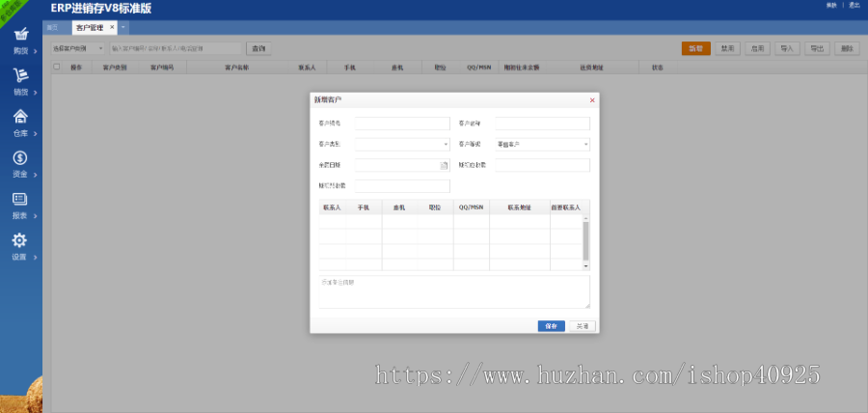This screenshot has width=868, height=413.
Task: Save the new customer with 保存
Action: pos(552,326)
